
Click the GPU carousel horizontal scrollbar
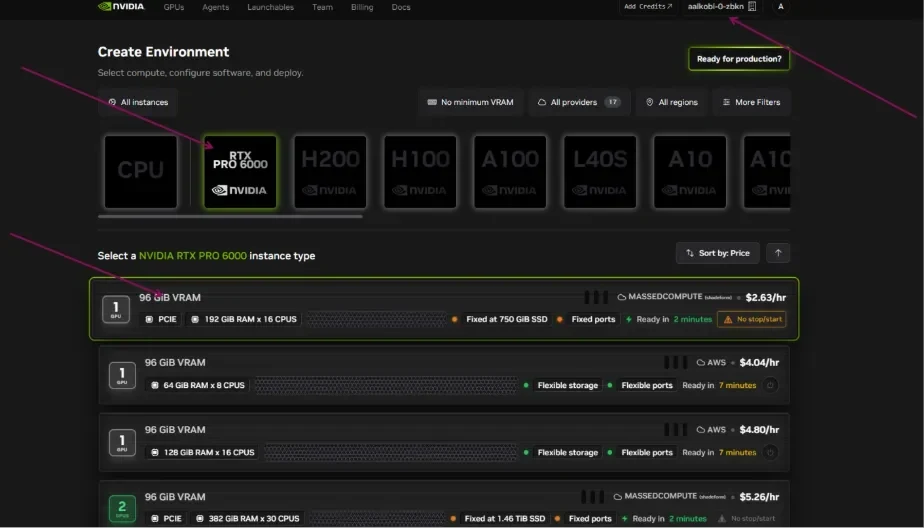click(230, 217)
